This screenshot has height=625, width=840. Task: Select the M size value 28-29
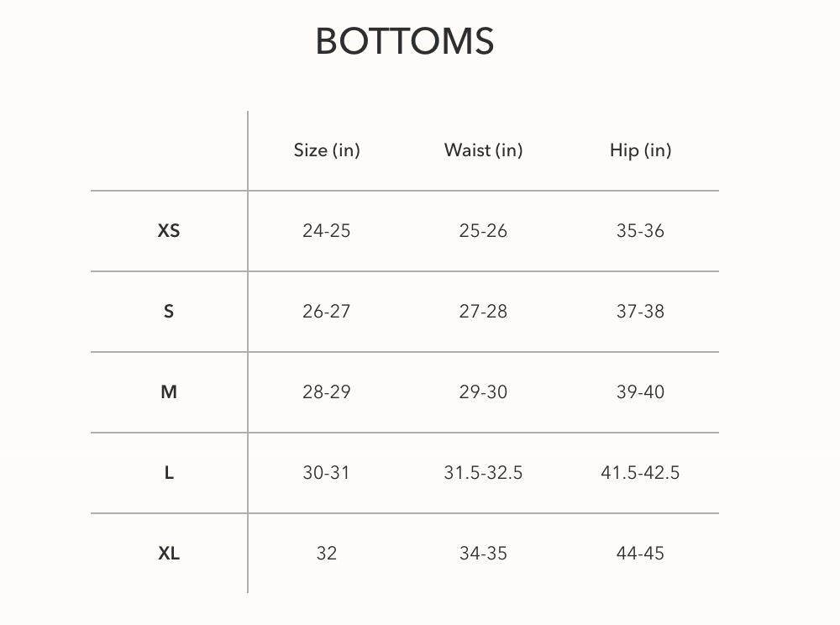pyautogui.click(x=327, y=392)
